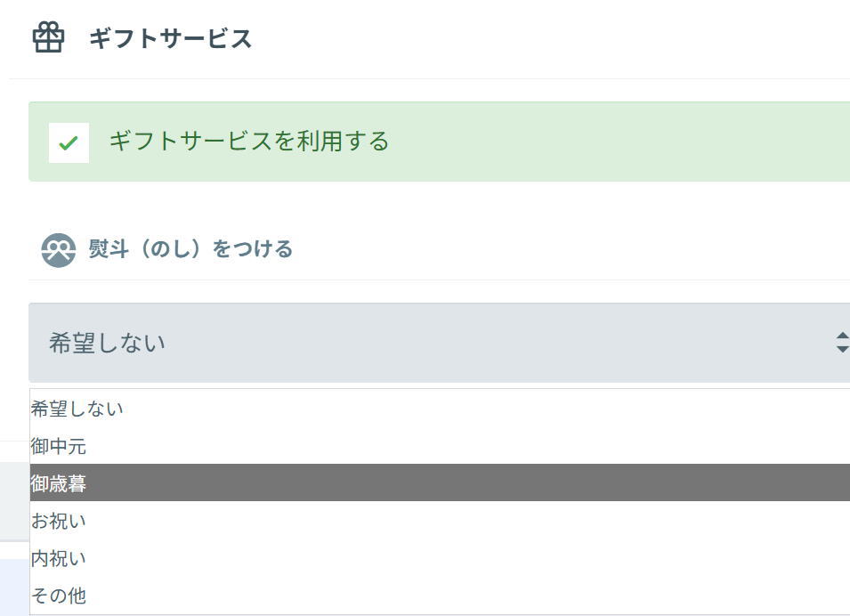Click the ギフトサービス heading text

tap(170, 39)
